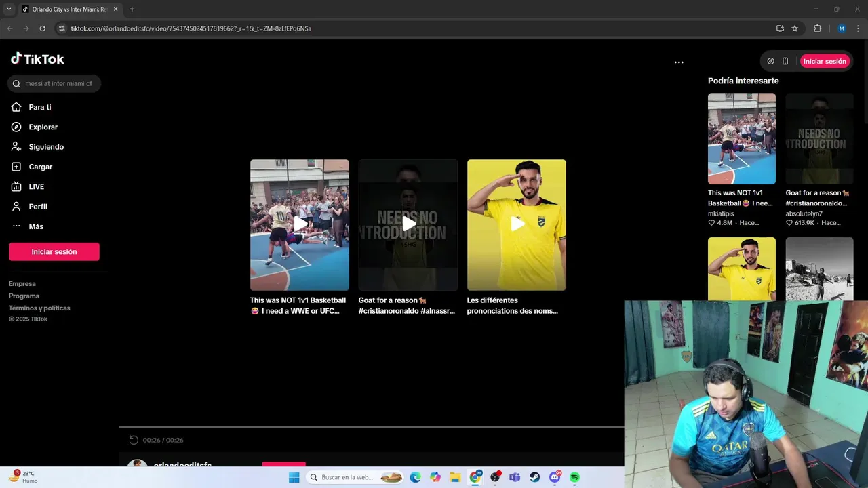
Task: Open sidebar Needs No Introduction thumbnail
Action: click(x=819, y=138)
